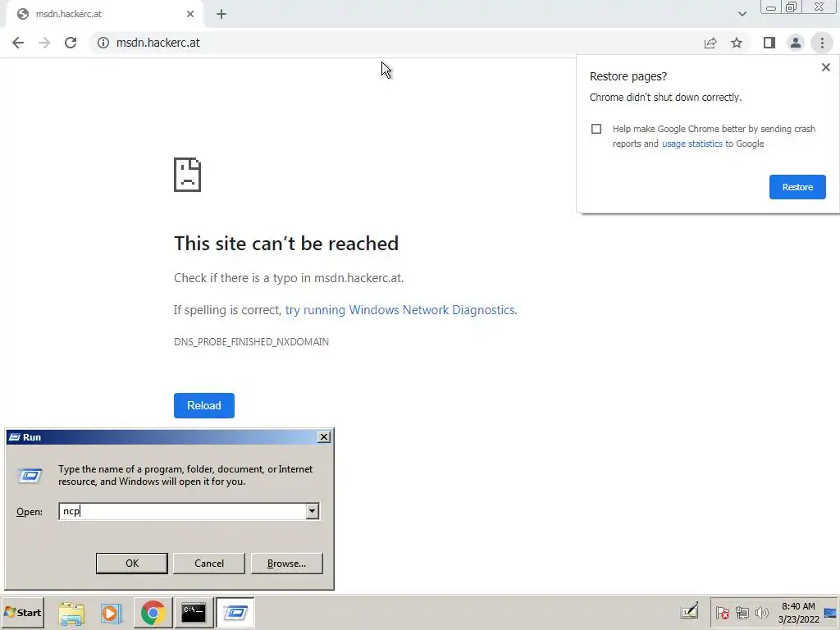Open Windows Explorer from the taskbar
Viewport: 840px width, 630px height.
(71, 613)
